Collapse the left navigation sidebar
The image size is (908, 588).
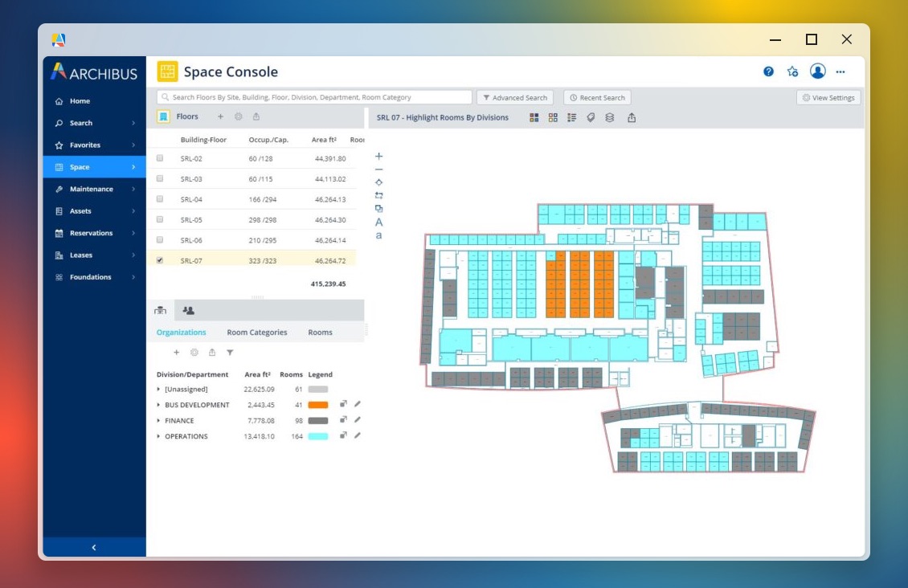tap(94, 547)
